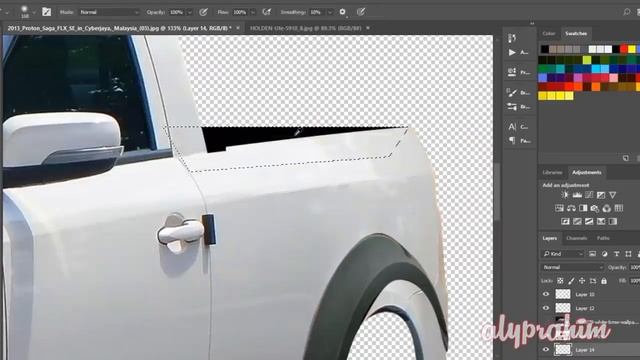
Task: Toggle the brush settings panel icon
Action: pyautogui.click(x=47, y=12)
